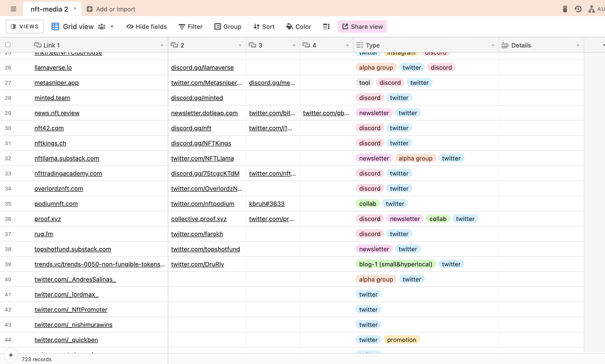Screen dimensions: 605x364
Task: Open the Hide fields menu
Action: [147, 26]
